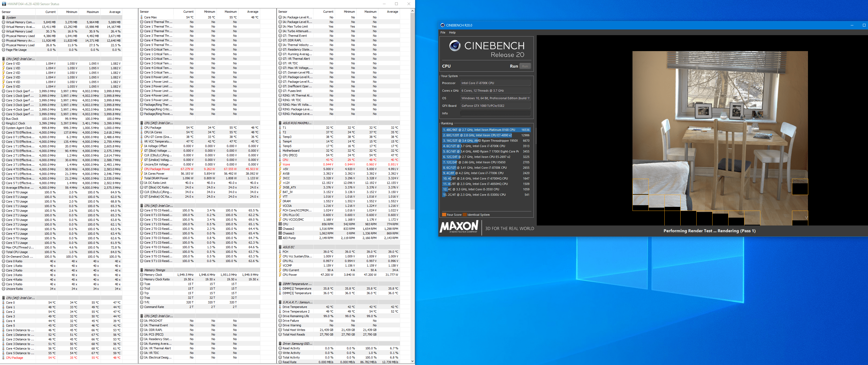Click the thermometer icon beside Drive Temperature 2

(x=280, y=311)
